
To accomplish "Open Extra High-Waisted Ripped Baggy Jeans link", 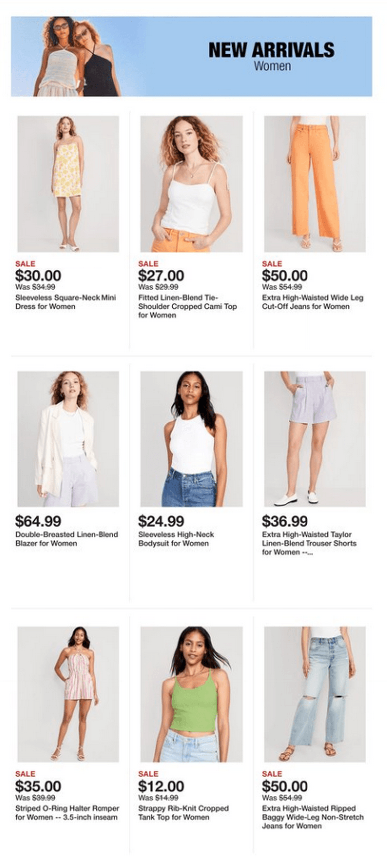I will (x=313, y=817).
